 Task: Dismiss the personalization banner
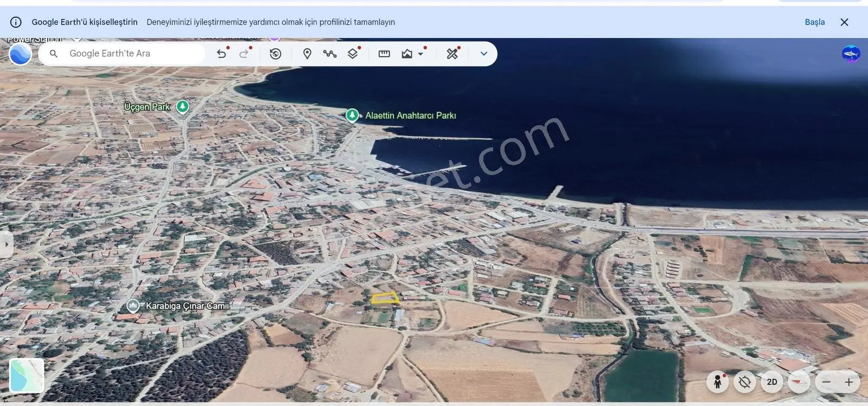click(x=844, y=22)
